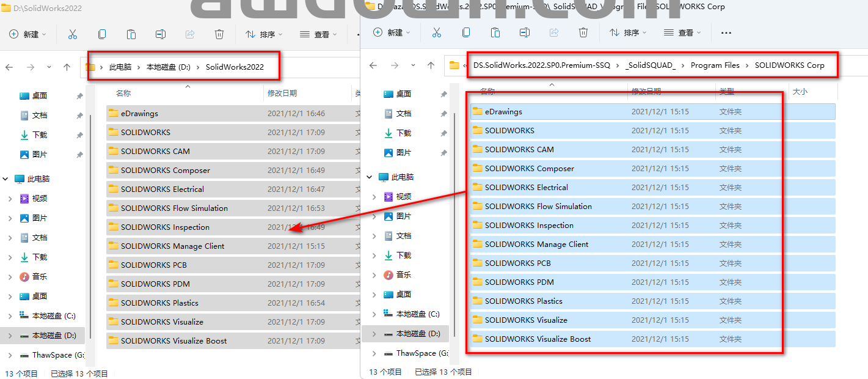Select ThawSpace (G:) in SOLIDWORKS Corp window sidebar

click(x=421, y=353)
